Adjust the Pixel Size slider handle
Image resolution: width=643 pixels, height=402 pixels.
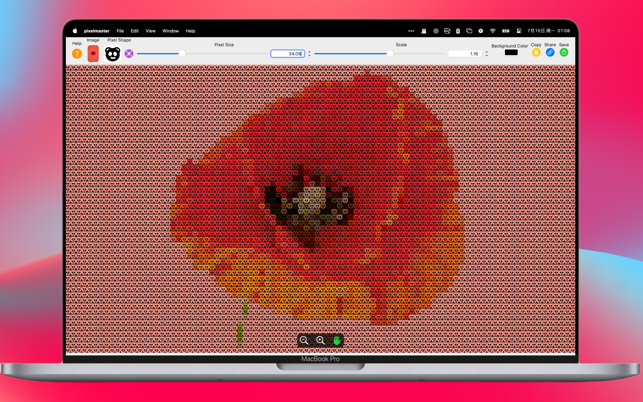[x=182, y=53]
